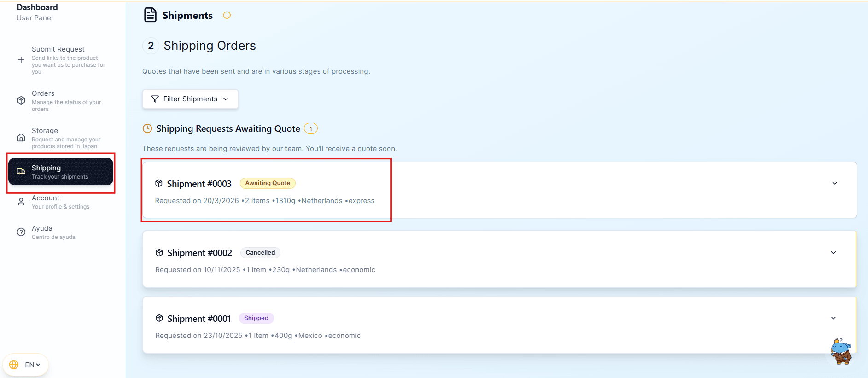
Task: Expand Shipment #0003 details chevron
Action: pos(834,183)
